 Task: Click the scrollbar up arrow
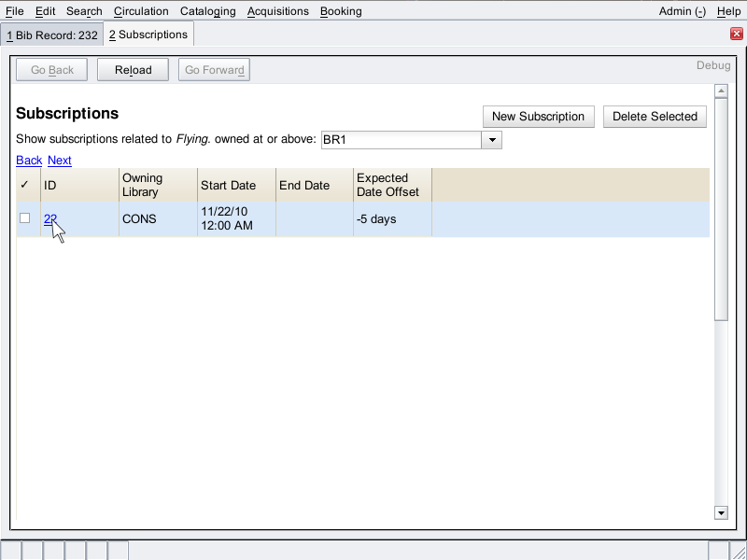pos(720,91)
